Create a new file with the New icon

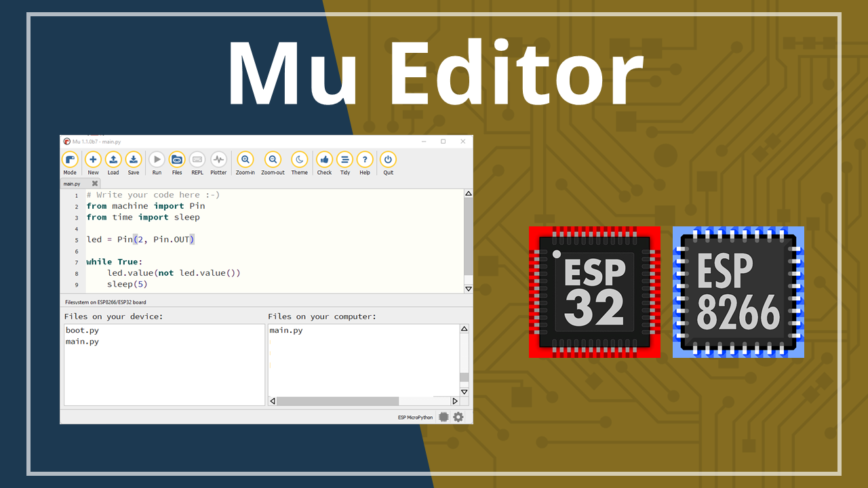[93, 161]
